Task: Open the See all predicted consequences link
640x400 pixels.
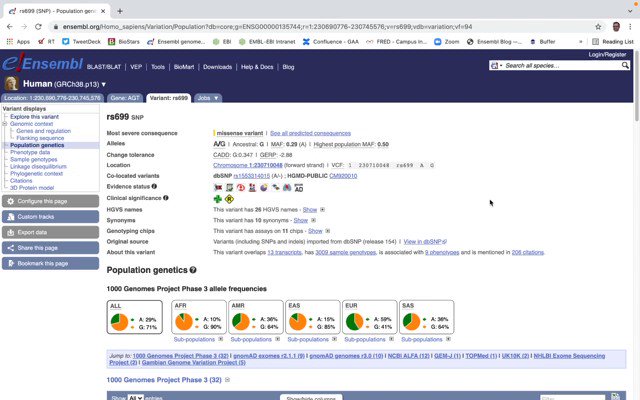Action: tap(310, 133)
